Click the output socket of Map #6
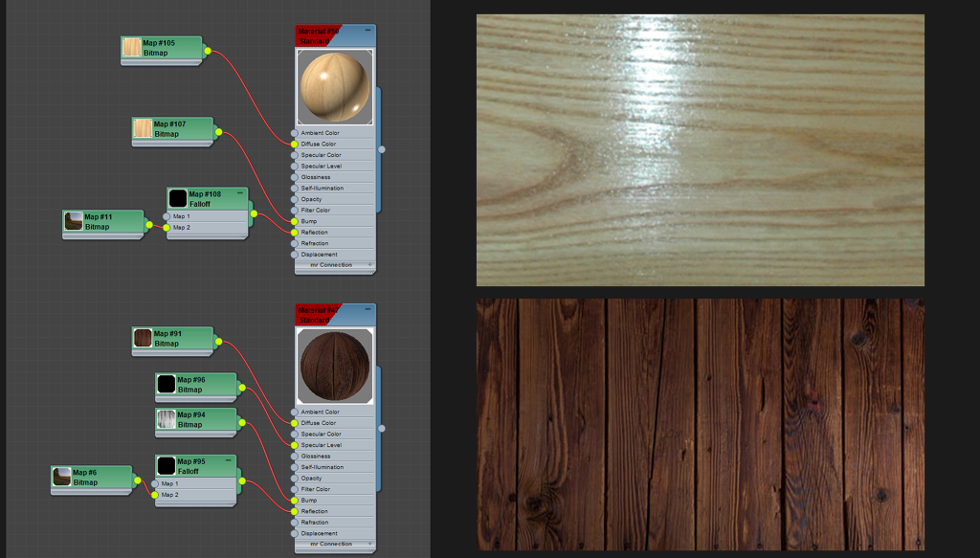The image size is (980, 558). pos(138,480)
